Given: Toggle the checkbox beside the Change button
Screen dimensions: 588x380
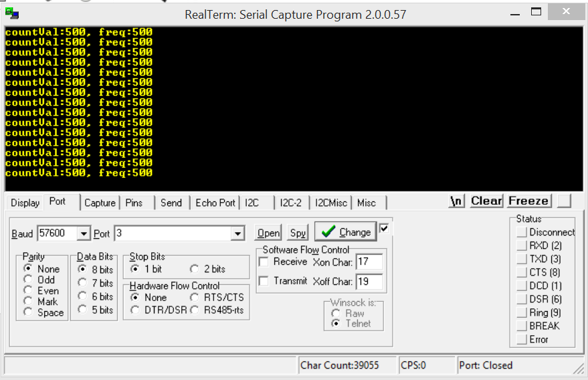Looking at the screenshot, I should 383,228.
